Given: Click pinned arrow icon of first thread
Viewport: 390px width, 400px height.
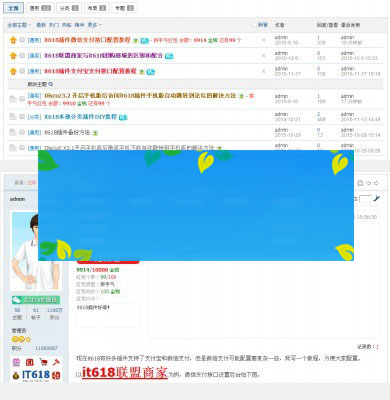Looking at the screenshot, I should tap(13, 40).
